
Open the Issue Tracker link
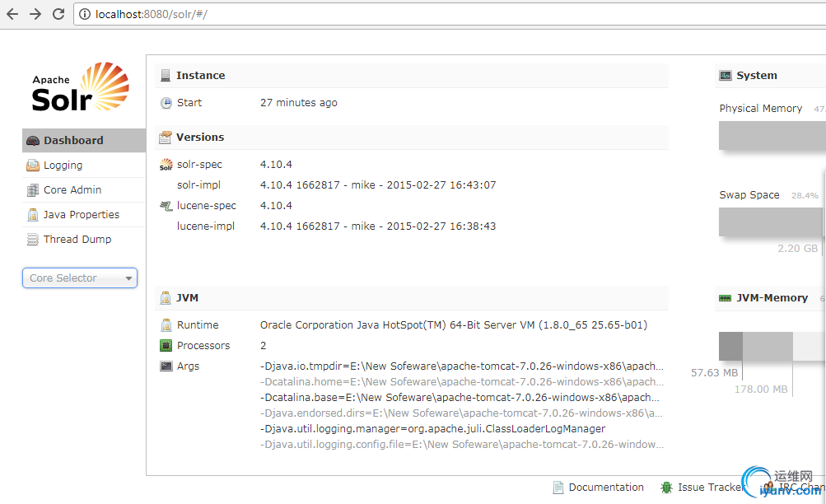click(x=710, y=488)
